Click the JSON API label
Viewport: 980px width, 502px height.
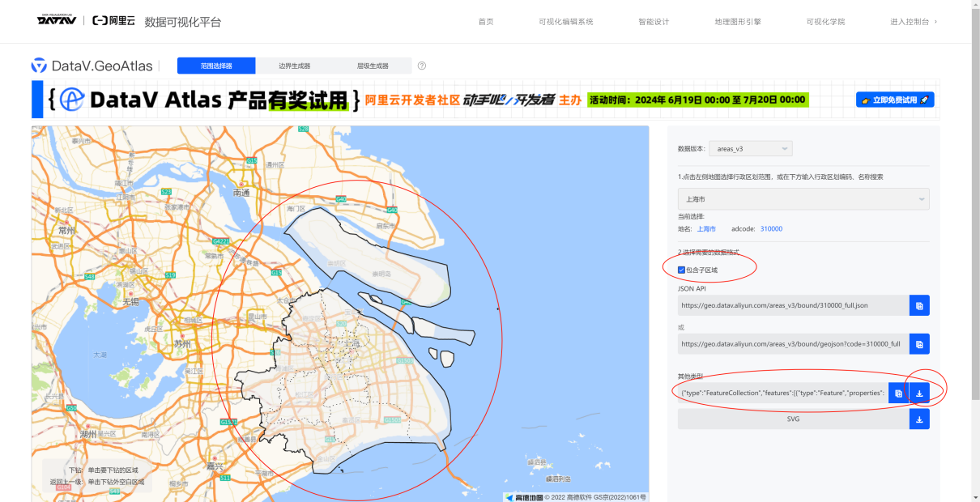tap(692, 288)
